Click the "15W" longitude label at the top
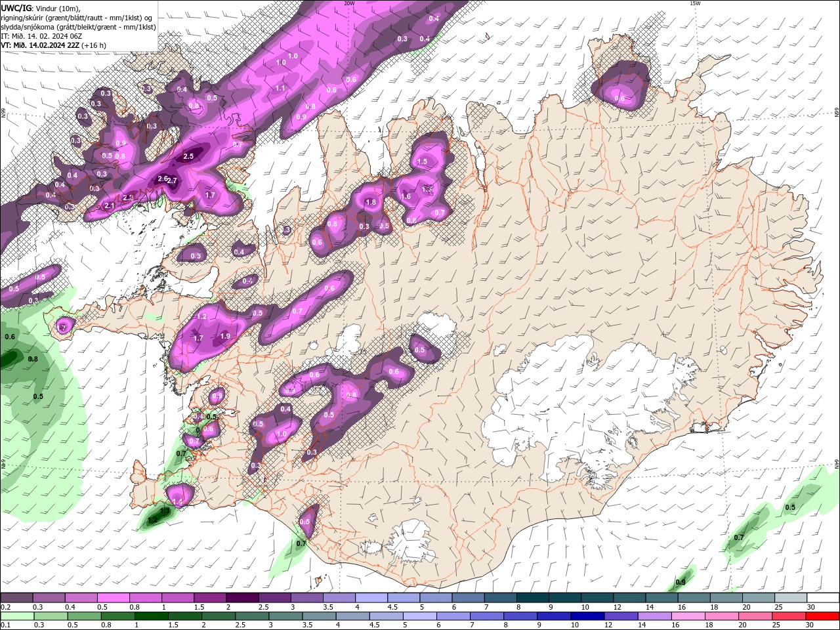 (x=695, y=3)
